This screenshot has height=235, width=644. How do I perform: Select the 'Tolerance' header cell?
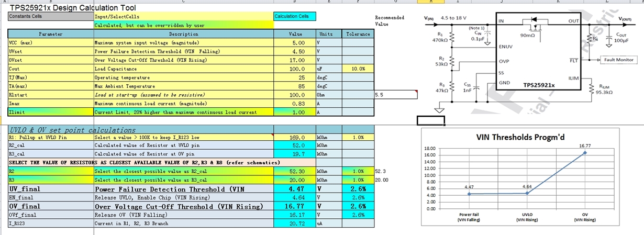pyautogui.click(x=358, y=34)
